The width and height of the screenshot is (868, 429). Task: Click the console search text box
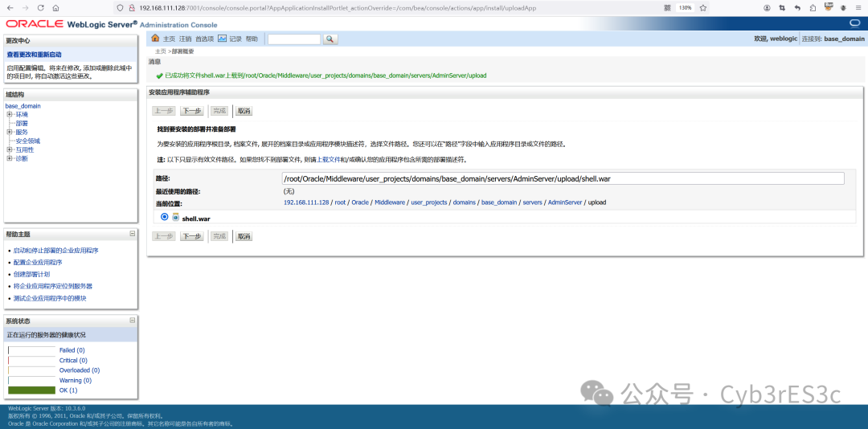pyautogui.click(x=294, y=39)
